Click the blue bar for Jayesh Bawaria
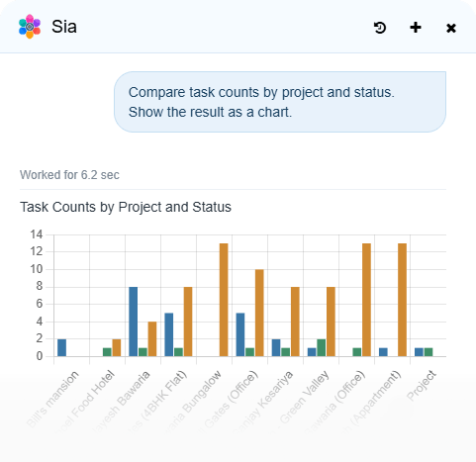Image resolution: width=476 pixels, height=462 pixels. point(133,322)
